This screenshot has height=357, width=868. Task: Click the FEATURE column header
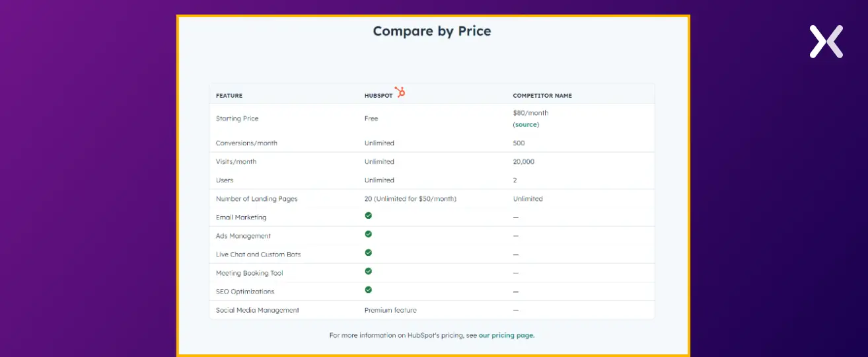(229, 96)
